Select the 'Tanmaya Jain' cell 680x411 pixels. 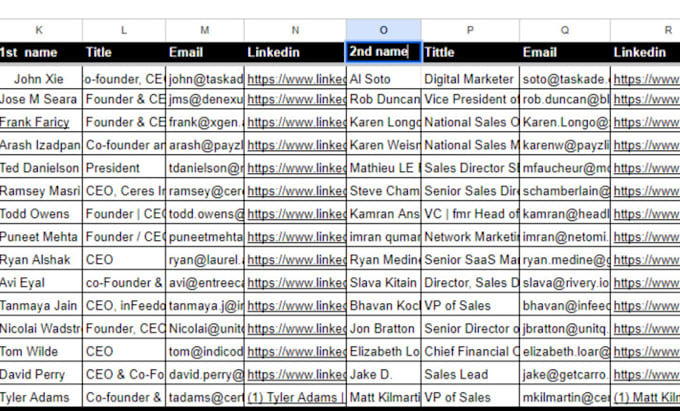tap(40, 306)
